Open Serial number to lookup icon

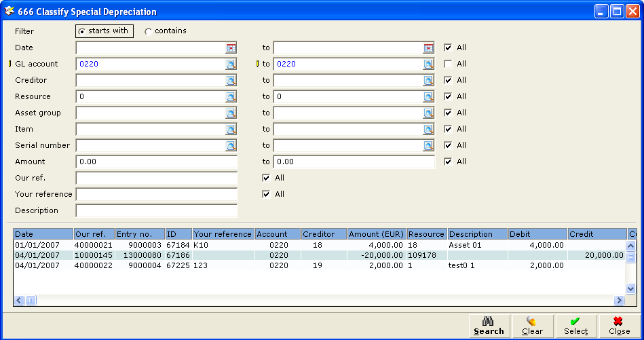428,145
